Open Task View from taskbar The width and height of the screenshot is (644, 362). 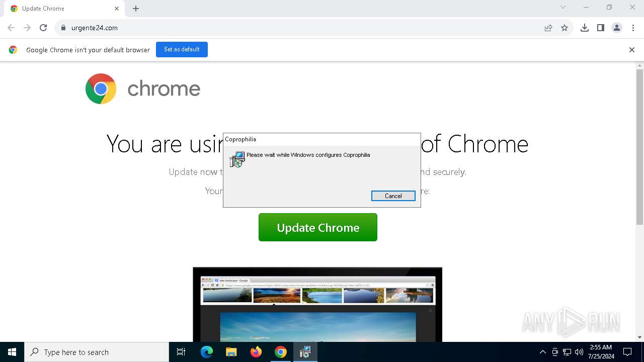tap(181, 352)
